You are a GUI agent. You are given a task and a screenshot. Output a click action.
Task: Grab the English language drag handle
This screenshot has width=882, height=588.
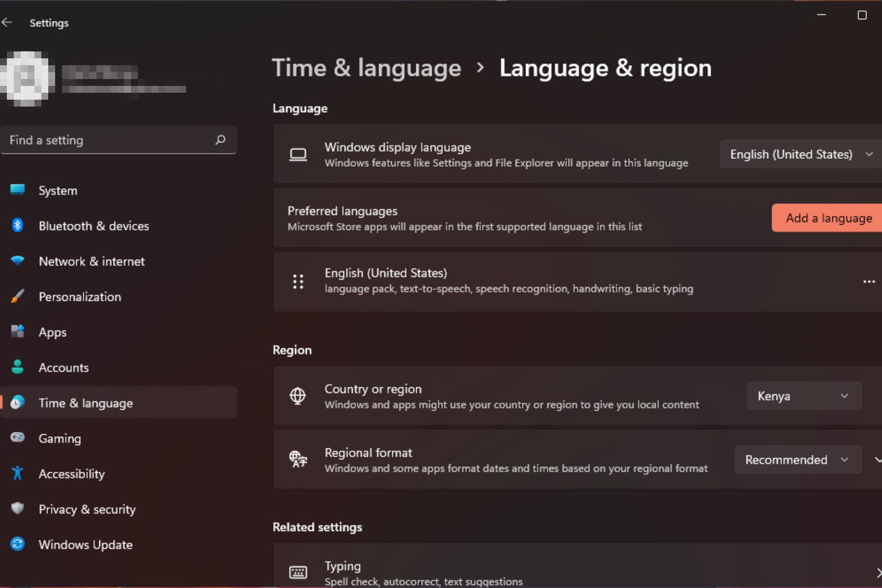pos(298,281)
